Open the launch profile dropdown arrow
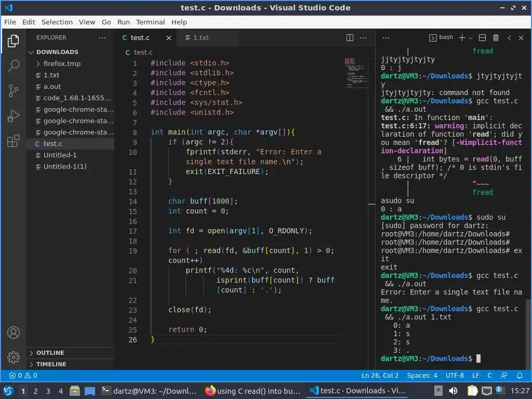Image resolution: width=532 pixels, height=399 pixels. coord(471,38)
